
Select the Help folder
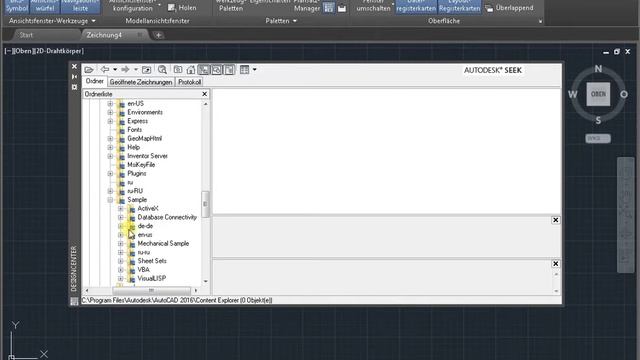[133, 147]
